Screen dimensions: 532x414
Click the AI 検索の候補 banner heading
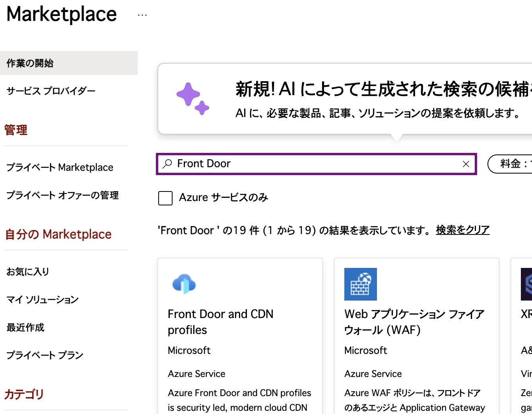coord(384,89)
